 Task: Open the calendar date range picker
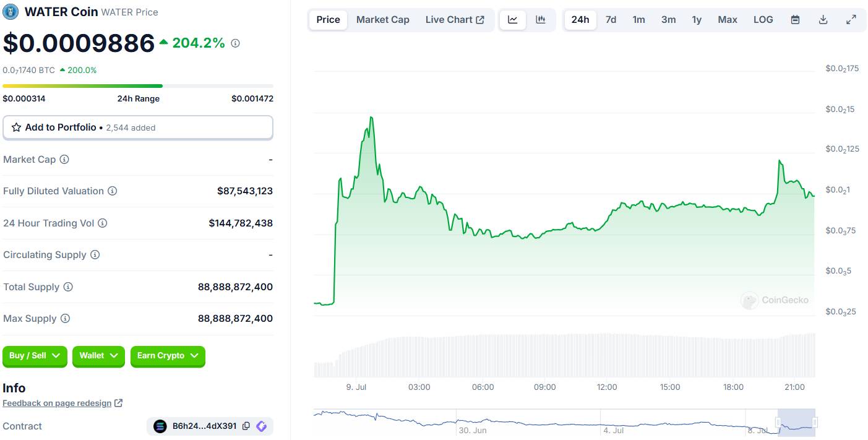795,20
